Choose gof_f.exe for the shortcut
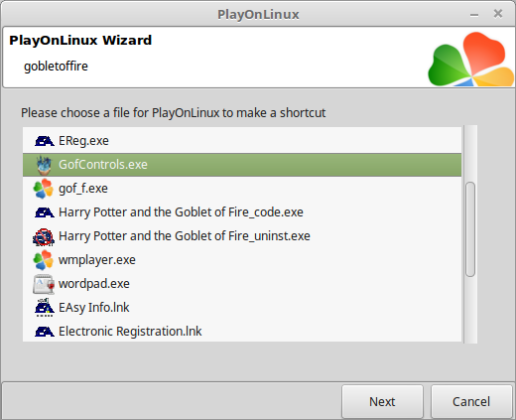Screen dimensions: 516x420 coord(242,189)
